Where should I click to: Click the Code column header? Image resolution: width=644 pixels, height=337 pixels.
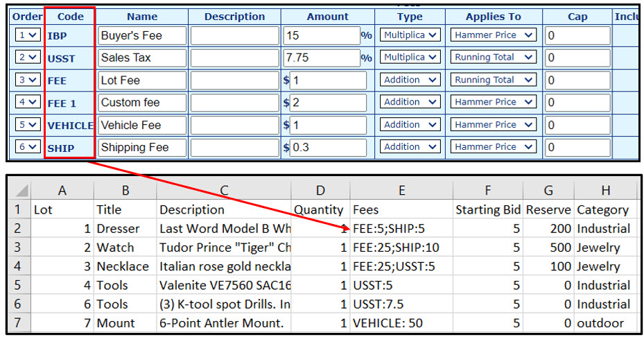tap(70, 17)
